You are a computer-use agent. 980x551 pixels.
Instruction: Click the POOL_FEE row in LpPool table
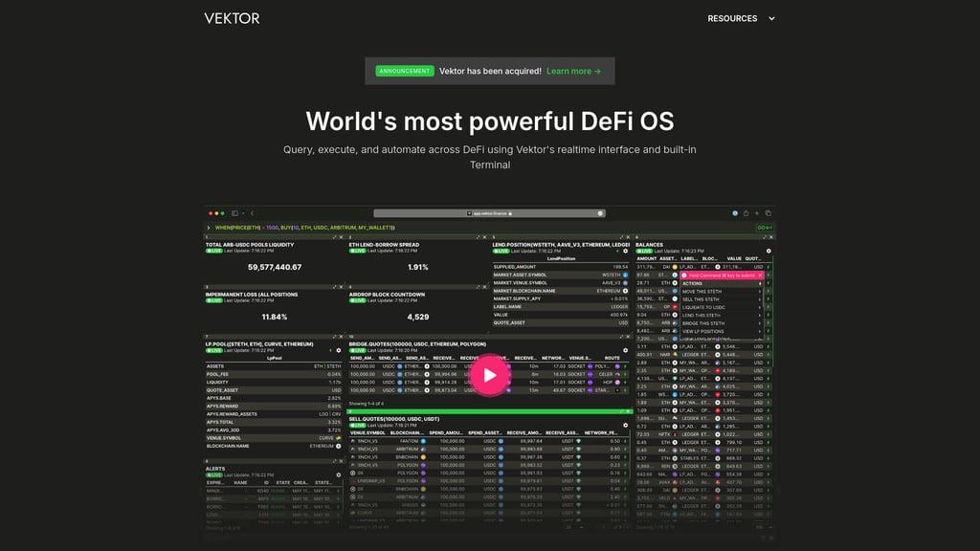tap(274, 374)
